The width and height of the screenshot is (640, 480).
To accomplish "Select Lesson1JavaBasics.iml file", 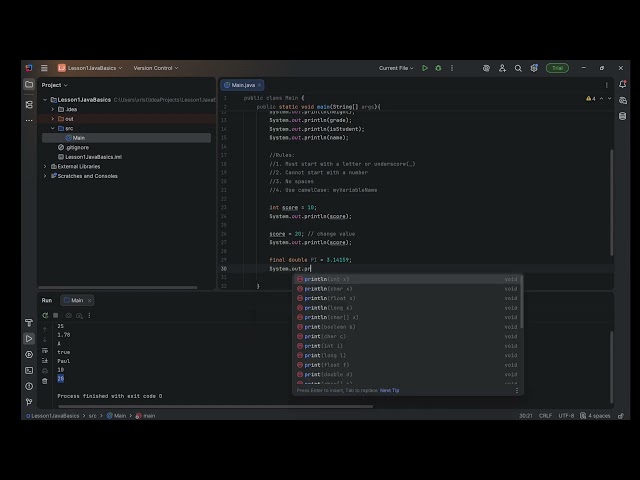I will (x=90, y=157).
